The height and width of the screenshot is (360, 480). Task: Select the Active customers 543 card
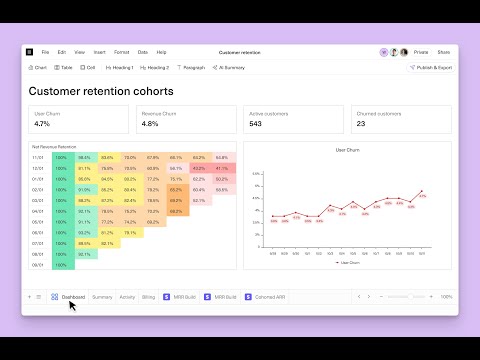(x=293, y=119)
